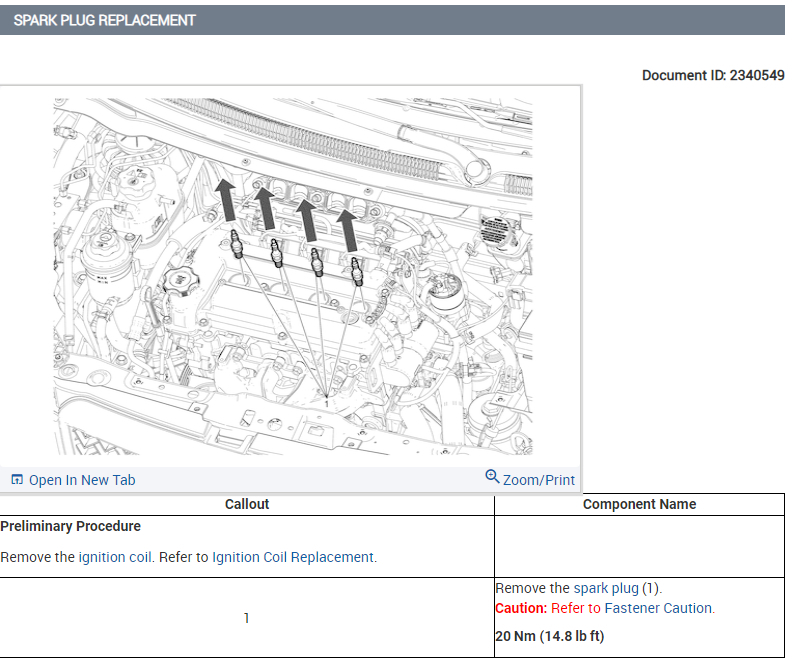Click callout number 1 inside the diagram
Screen dimensions: 795x660
point(327,402)
